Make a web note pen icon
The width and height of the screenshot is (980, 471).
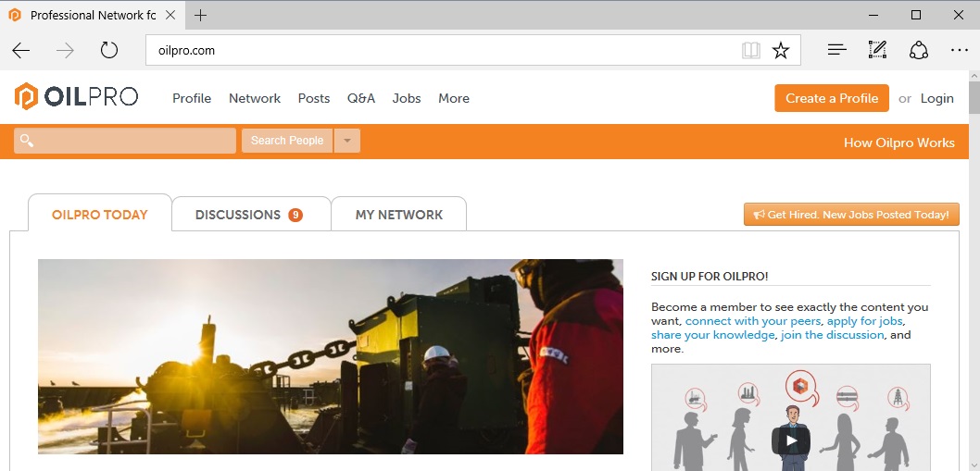pyautogui.click(x=877, y=50)
